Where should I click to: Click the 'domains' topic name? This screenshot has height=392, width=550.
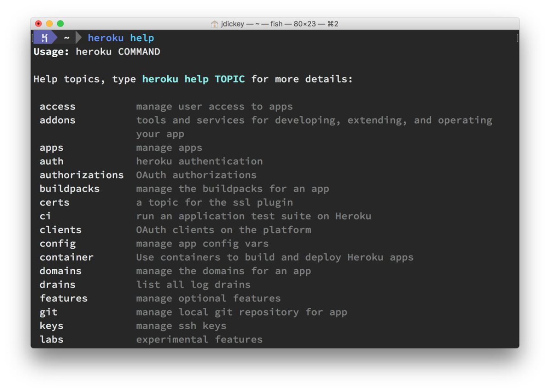[60, 271]
